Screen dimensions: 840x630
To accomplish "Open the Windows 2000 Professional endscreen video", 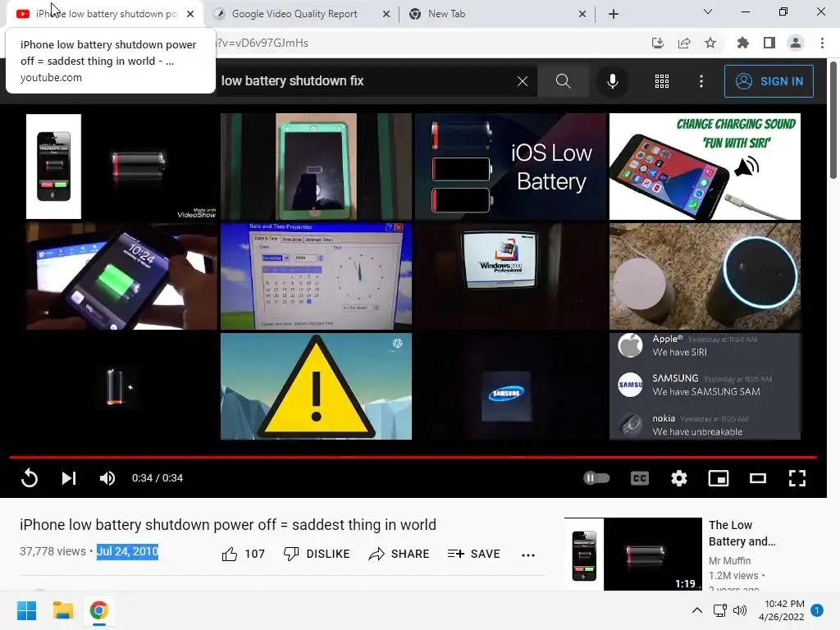I will tap(510, 276).
